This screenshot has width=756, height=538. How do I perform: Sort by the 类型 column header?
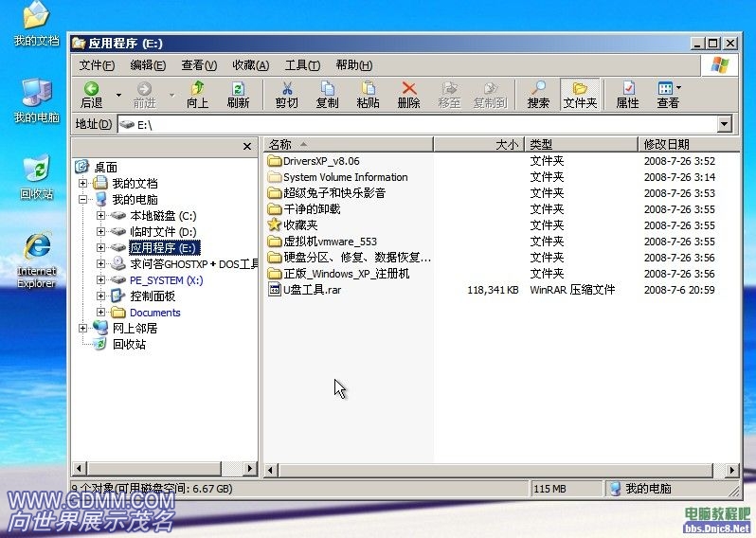pos(581,144)
